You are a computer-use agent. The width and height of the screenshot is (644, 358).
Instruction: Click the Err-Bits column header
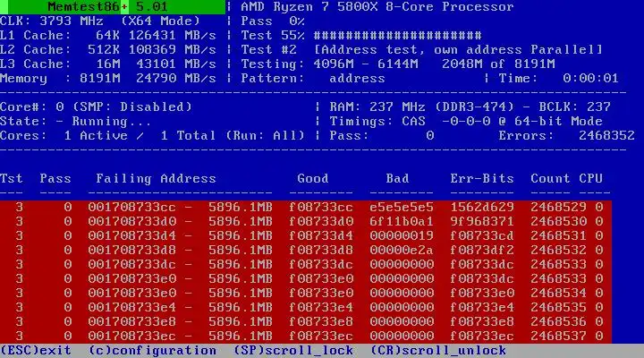coord(482,178)
